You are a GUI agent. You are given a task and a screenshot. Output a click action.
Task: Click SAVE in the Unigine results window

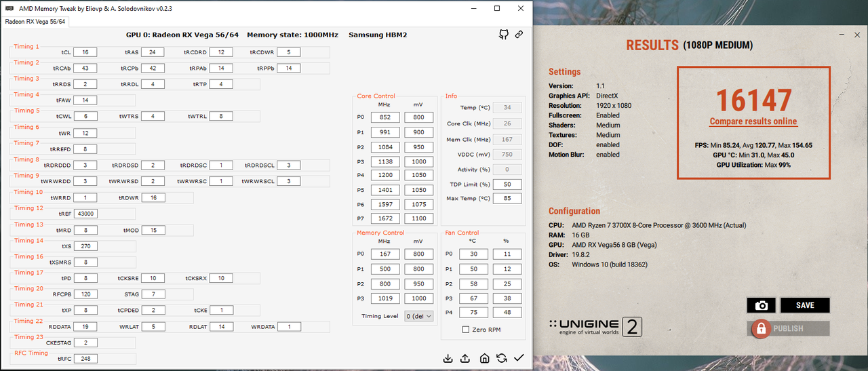805,305
